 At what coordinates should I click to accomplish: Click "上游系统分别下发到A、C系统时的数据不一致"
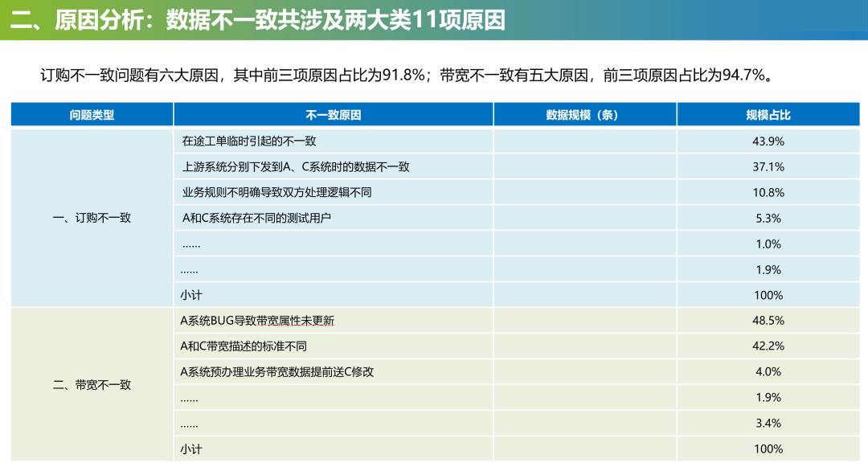(x=296, y=166)
